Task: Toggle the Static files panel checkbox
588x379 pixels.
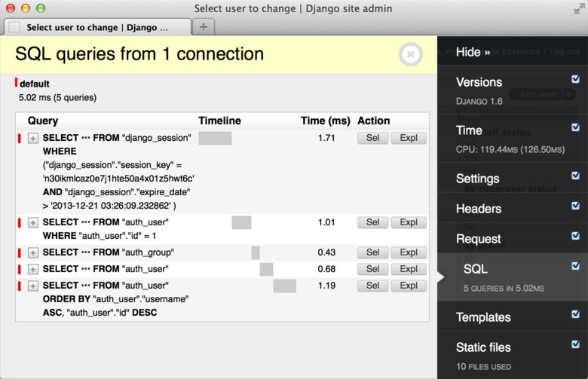Action: tap(575, 344)
